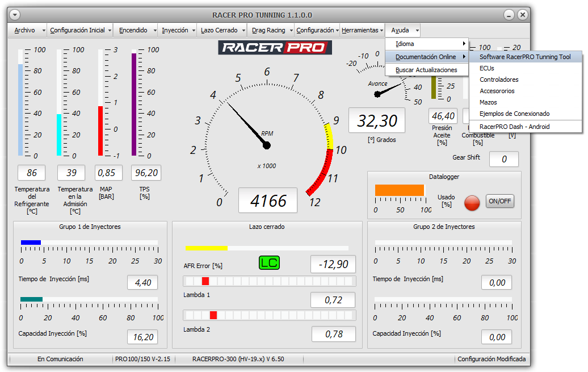Open Configuración Inicial menu
The height and width of the screenshot is (372, 588).
78,31
